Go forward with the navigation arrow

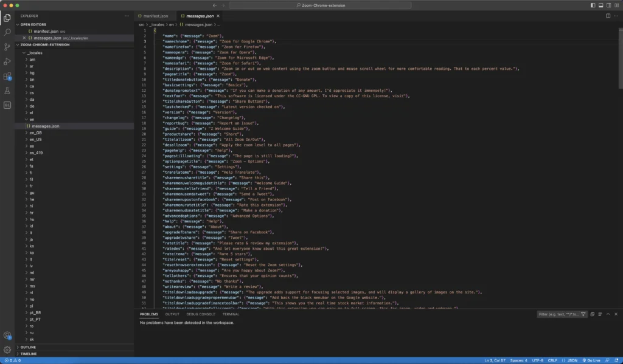point(223,5)
